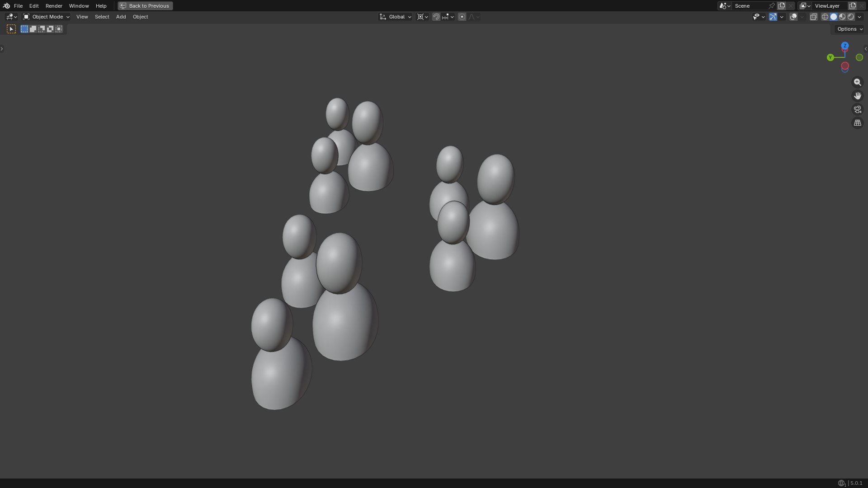The width and height of the screenshot is (868, 488).
Task: Open the Window menu
Action: [79, 6]
